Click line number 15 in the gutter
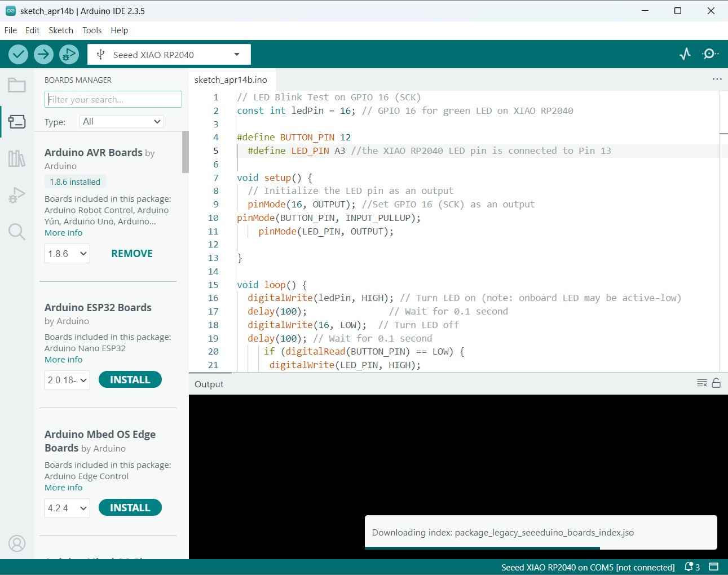The width and height of the screenshot is (728, 575). [x=213, y=285]
